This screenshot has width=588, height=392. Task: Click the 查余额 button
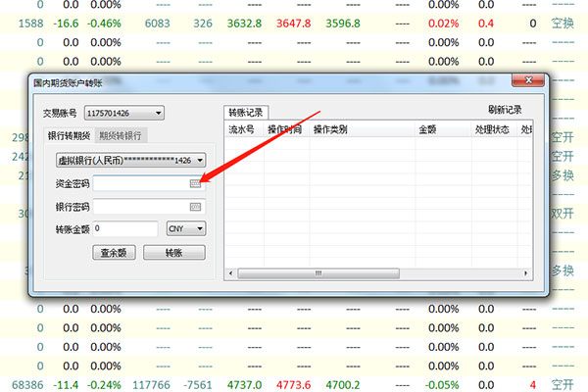pos(114,253)
